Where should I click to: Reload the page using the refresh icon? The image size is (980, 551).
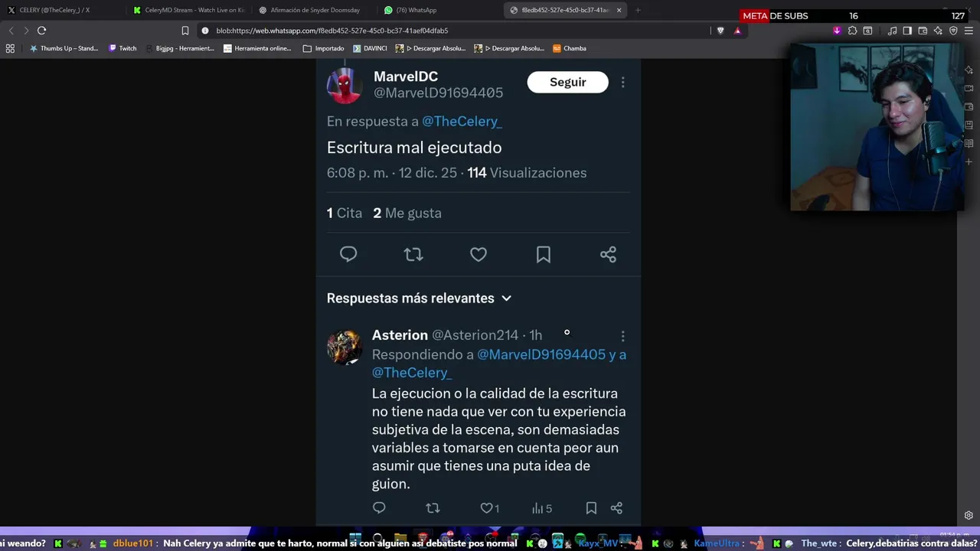pos(41,31)
